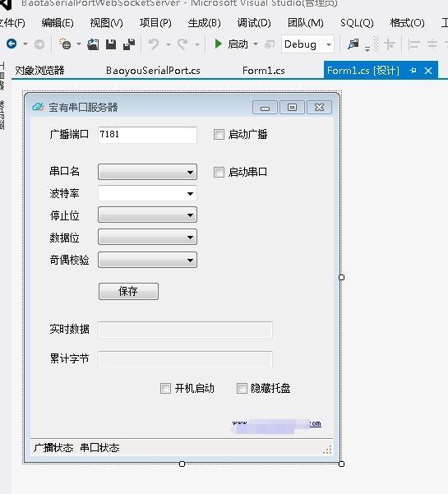The height and width of the screenshot is (494, 448).
Task: Click the 广播端口 text field
Action: click(x=147, y=135)
